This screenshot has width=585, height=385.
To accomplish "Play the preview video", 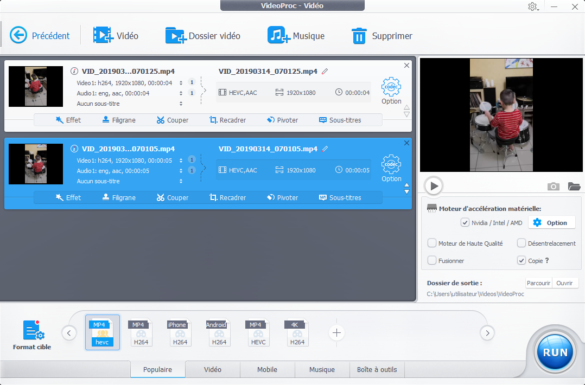I will [434, 186].
